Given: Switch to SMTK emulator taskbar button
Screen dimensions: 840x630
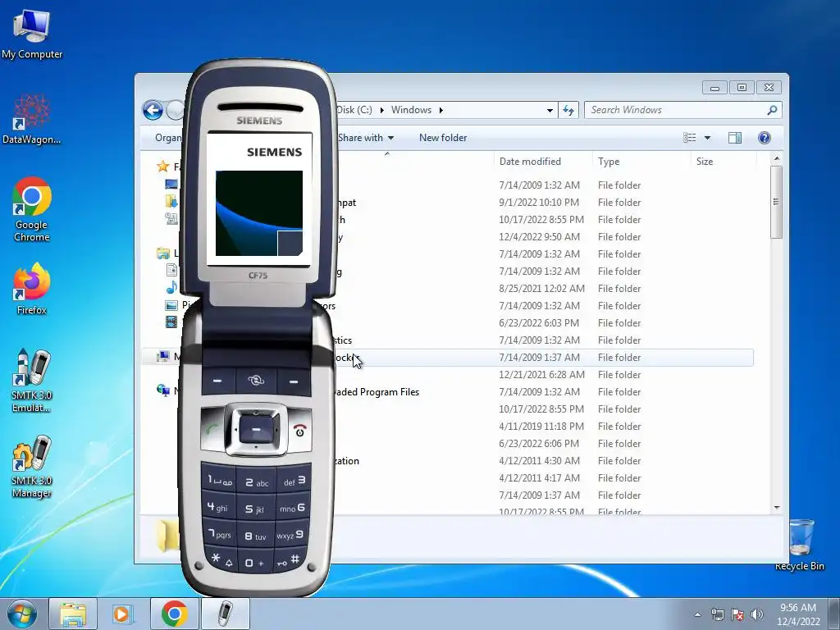Looking at the screenshot, I should (x=226, y=614).
